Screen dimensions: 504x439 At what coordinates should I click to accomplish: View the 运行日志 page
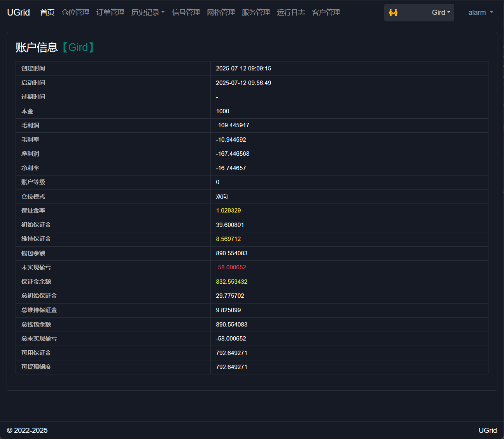tap(291, 12)
